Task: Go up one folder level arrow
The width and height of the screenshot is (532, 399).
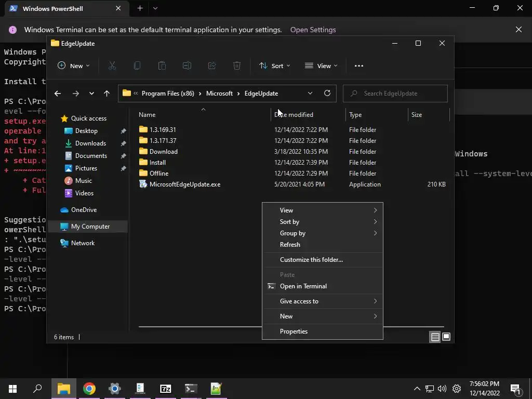Action: (107, 94)
